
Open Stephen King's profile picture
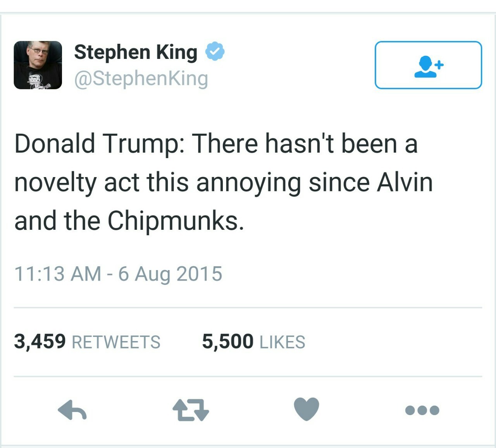pyautogui.click(x=38, y=65)
